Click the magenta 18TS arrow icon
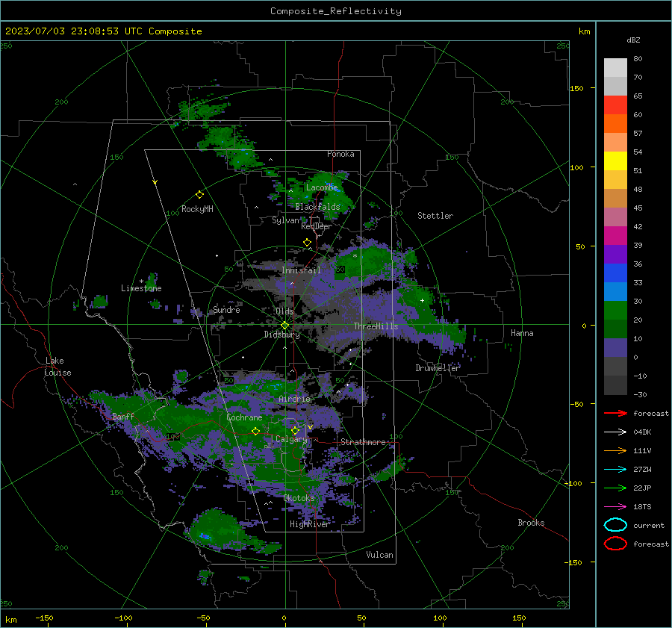This screenshot has height=628, width=672. tap(615, 506)
